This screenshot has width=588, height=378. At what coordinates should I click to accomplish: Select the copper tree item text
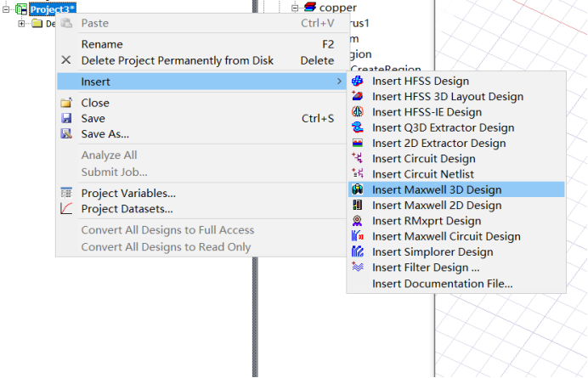338,8
